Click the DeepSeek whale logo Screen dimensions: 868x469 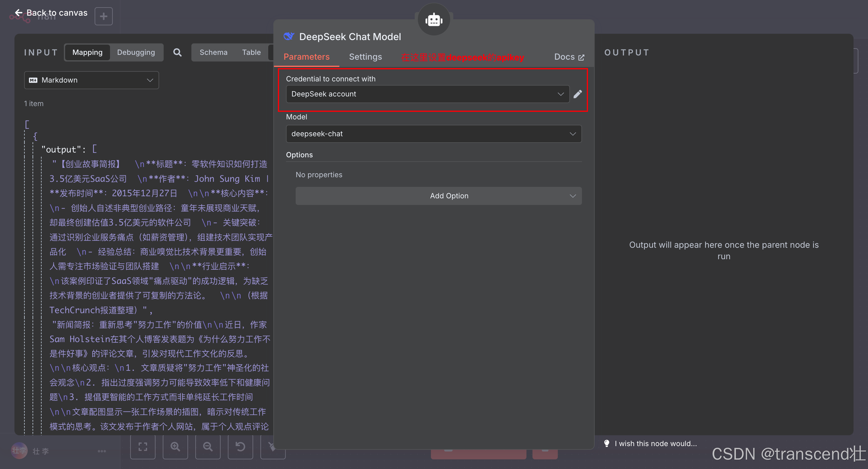tap(289, 36)
